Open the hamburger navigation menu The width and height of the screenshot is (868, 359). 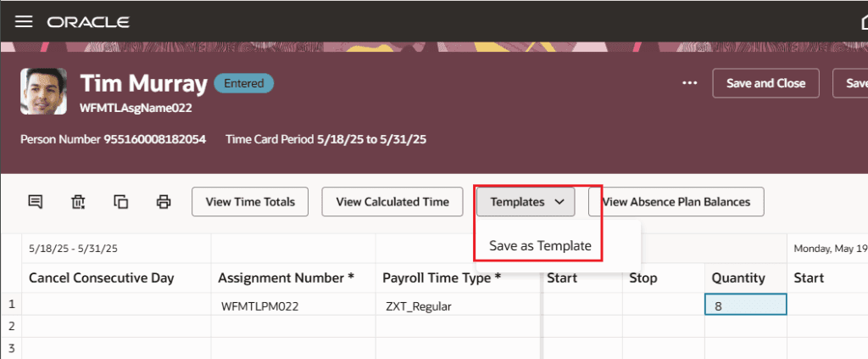coord(24,21)
